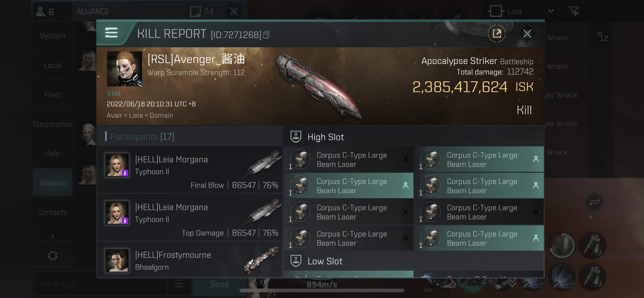Open the chat options list icon
Viewport: 644px width, 298px height.
click(x=179, y=284)
